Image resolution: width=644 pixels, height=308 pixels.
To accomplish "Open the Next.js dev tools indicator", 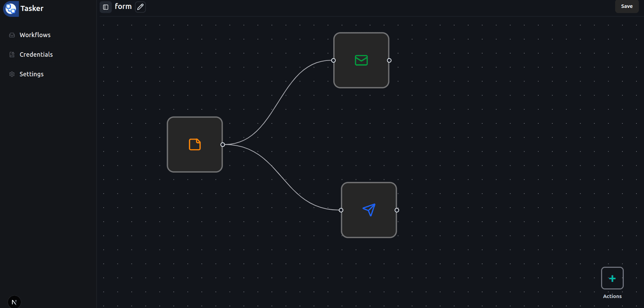I will tap(14, 302).
